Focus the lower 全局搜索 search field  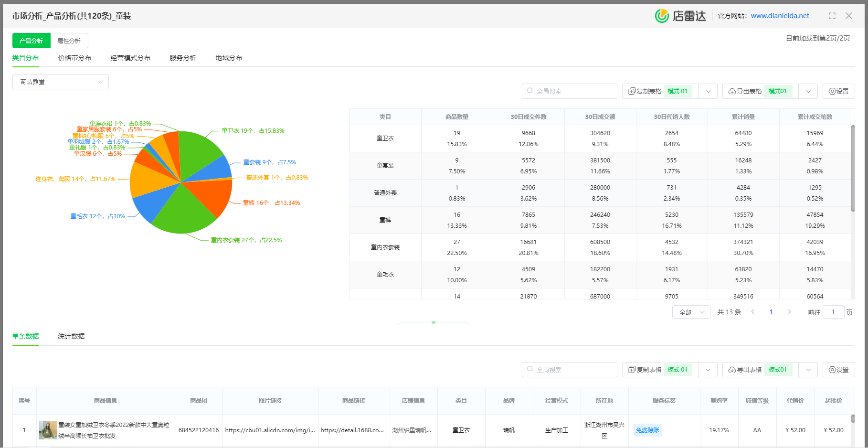(570, 370)
